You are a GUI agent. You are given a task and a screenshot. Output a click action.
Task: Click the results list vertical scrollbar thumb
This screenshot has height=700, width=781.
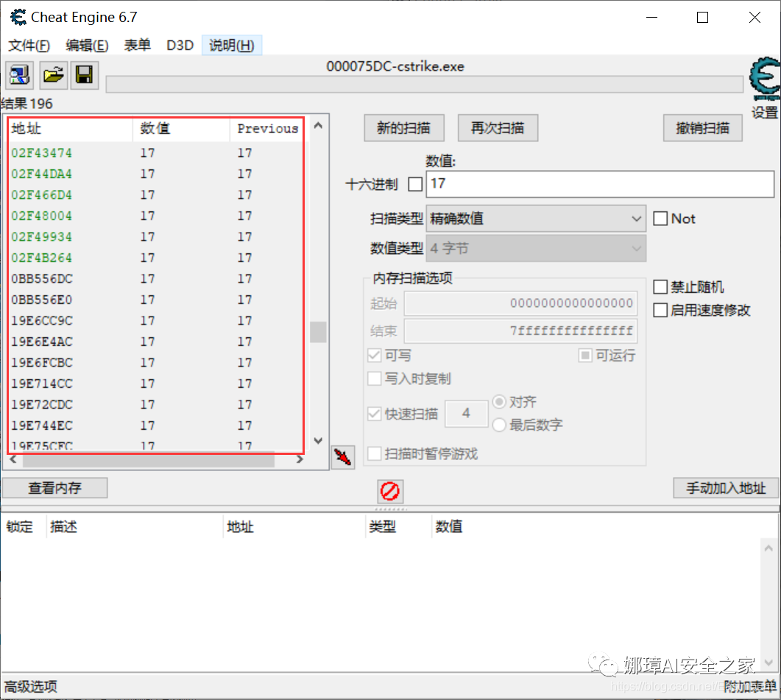[318, 332]
